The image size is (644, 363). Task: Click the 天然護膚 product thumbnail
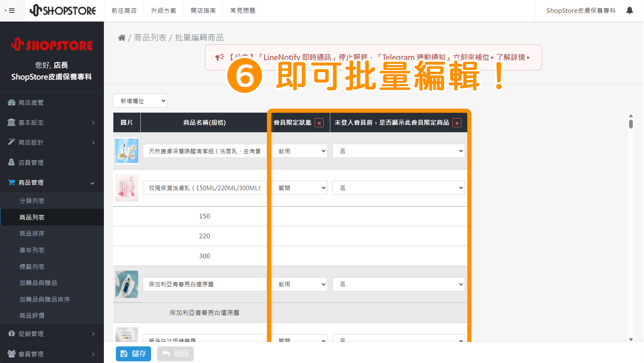pyautogui.click(x=127, y=151)
